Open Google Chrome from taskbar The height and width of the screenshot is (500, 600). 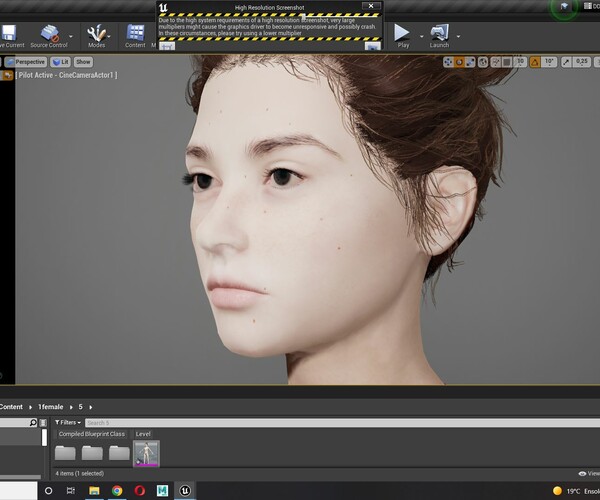point(117,491)
